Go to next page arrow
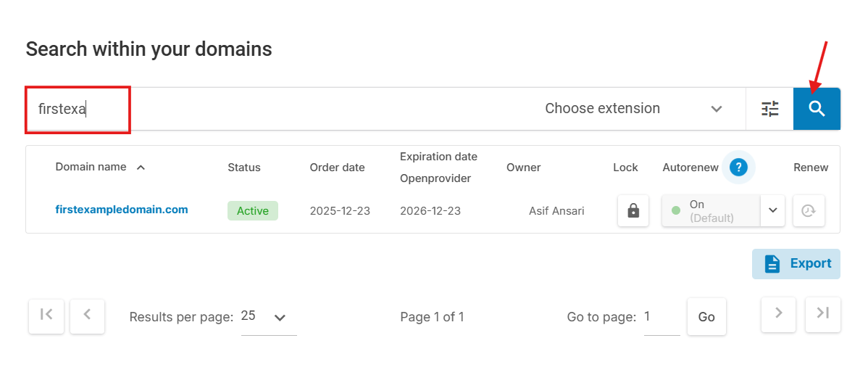868x375 pixels. [778, 315]
